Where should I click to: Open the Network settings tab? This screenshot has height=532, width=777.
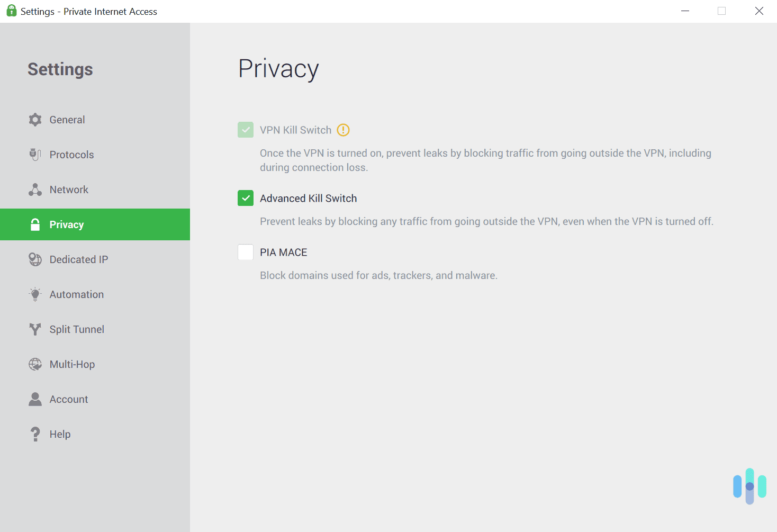pos(69,190)
